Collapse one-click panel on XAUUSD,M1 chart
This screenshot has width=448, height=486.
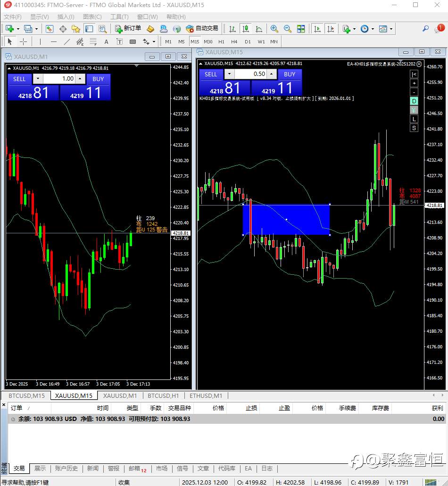click(9, 68)
